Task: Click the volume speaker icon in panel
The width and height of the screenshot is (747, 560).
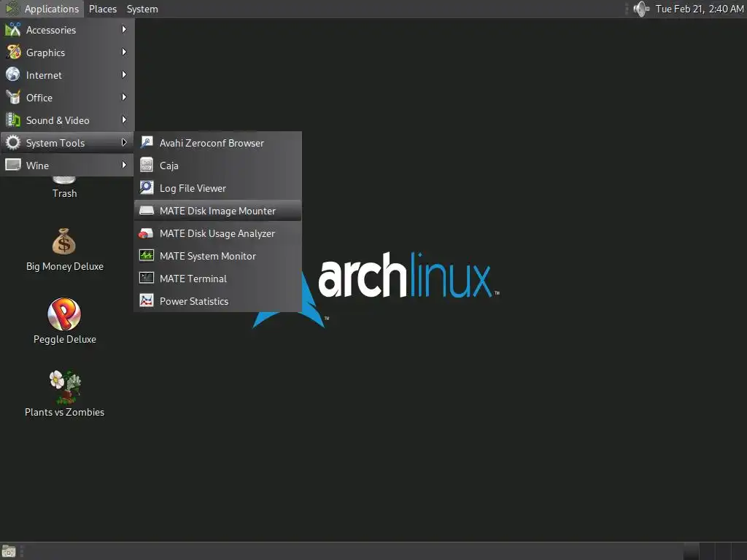Action: pos(641,9)
